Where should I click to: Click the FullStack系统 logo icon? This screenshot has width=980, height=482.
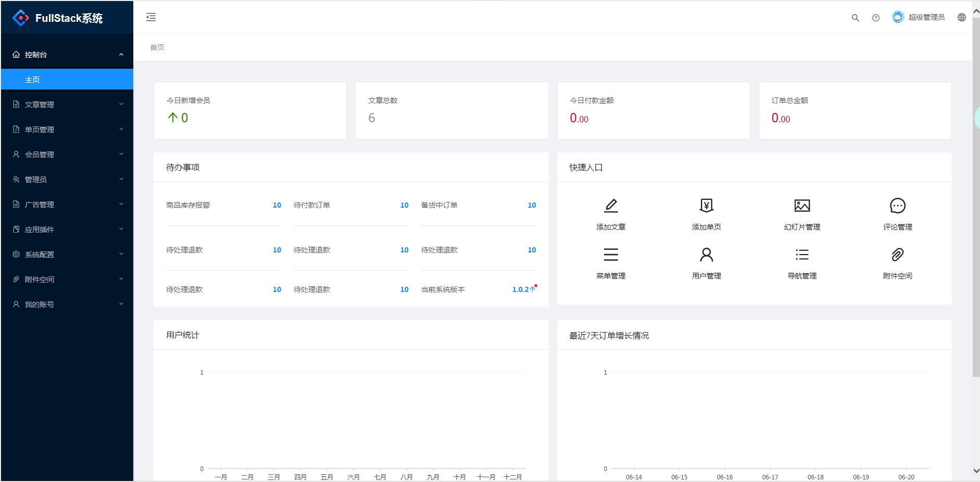[21, 18]
